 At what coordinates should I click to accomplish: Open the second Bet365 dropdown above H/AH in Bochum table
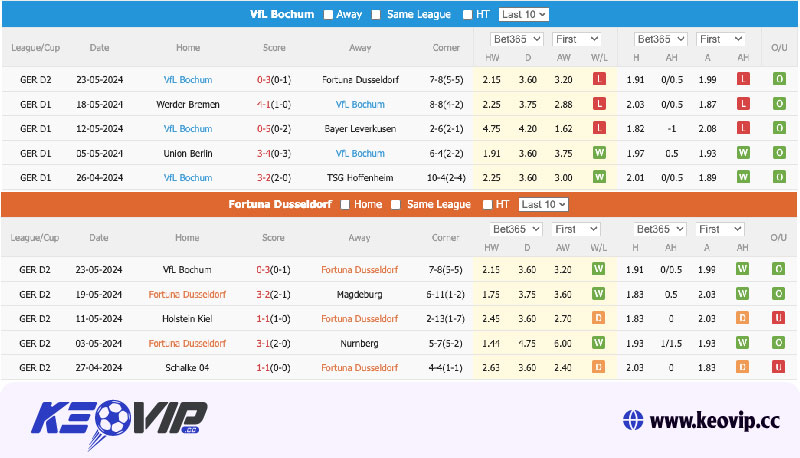(661, 39)
